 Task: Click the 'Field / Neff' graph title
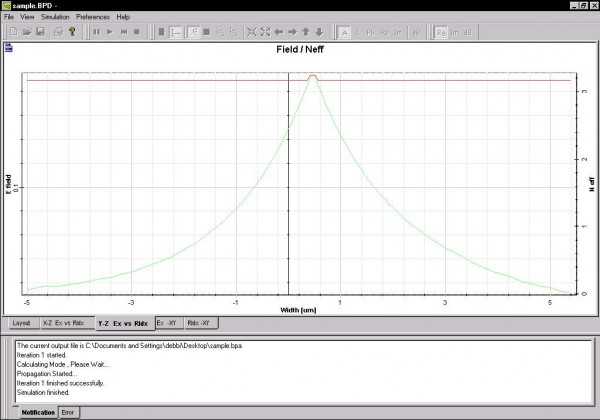click(300, 49)
